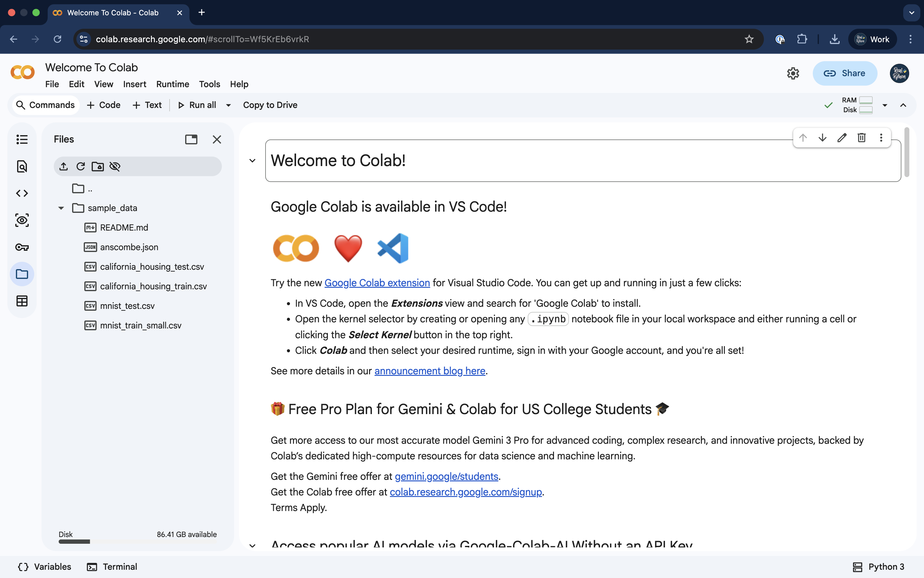This screenshot has height=578, width=924.
Task: Delete the selected cell trash icon
Action: 862,138
